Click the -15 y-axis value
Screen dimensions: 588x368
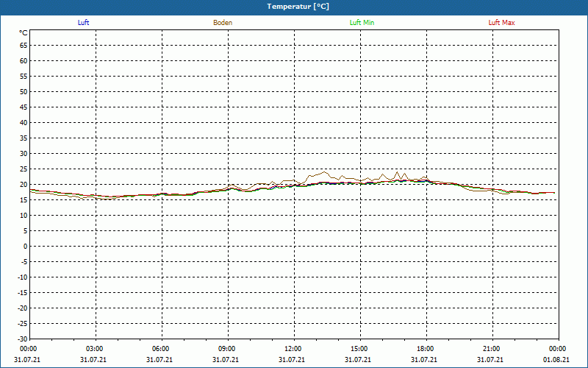[x=23, y=292]
